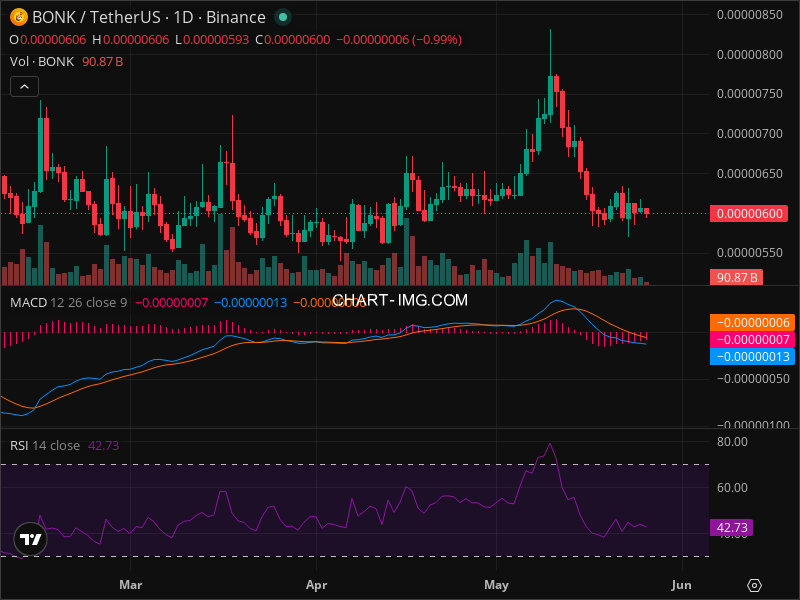Click the change percentage (-0.99%)
800x600 pixels.
click(x=437, y=40)
